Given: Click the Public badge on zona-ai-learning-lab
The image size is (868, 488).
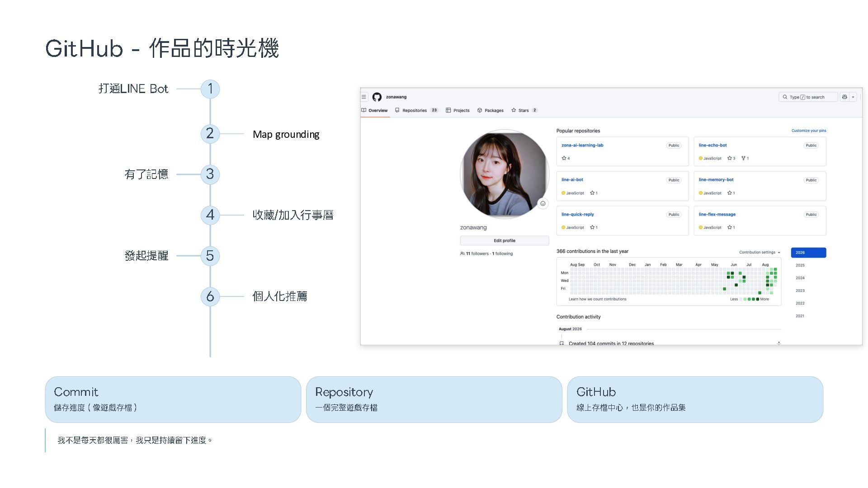Looking at the screenshot, I should pyautogui.click(x=674, y=145).
